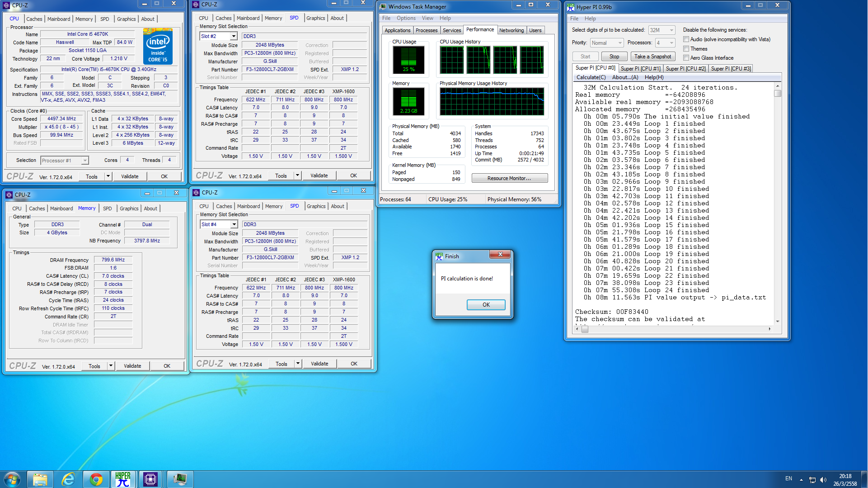Open the Super PI [CPU #2] tab

coord(685,69)
